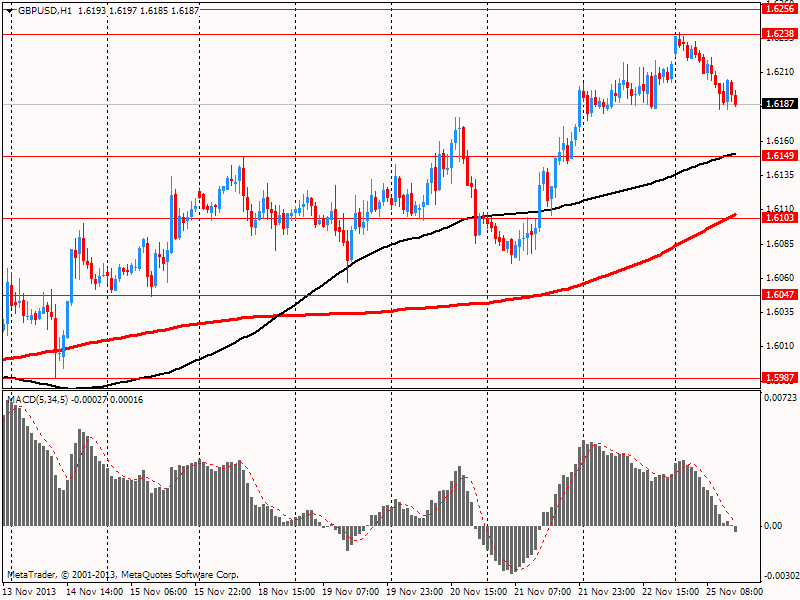The image size is (800, 600).
Task: Select the GBPUSD,H1 chart title text
Action: tap(44, 10)
